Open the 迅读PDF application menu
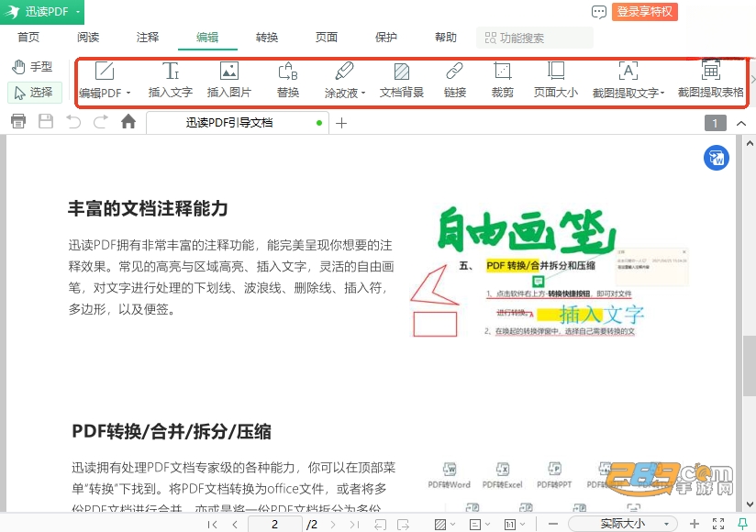The image size is (756, 532). (x=42, y=12)
